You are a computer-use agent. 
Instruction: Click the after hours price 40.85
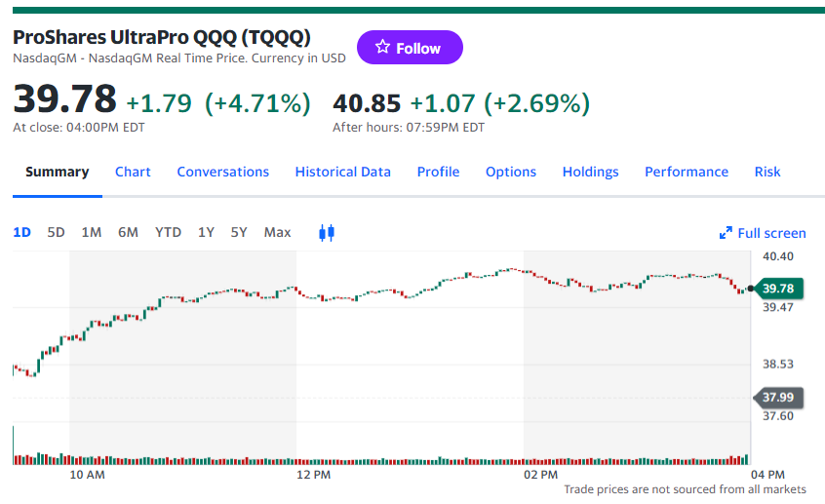[x=367, y=103]
